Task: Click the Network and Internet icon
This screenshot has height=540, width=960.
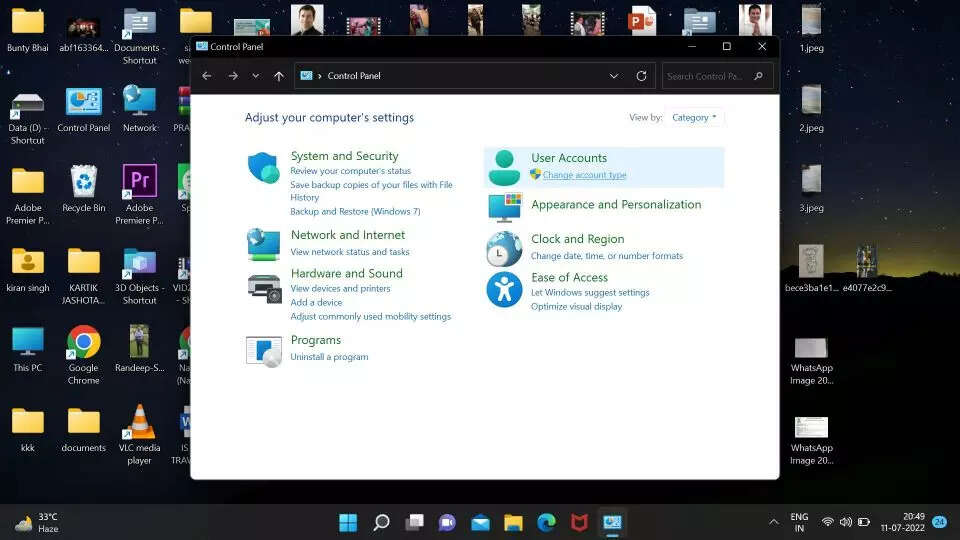Action: tap(264, 244)
